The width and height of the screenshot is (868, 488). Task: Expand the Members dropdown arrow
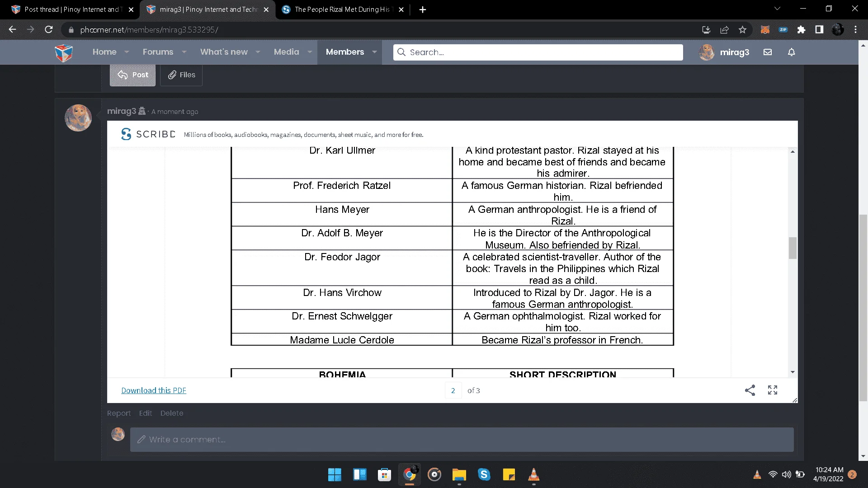(374, 52)
